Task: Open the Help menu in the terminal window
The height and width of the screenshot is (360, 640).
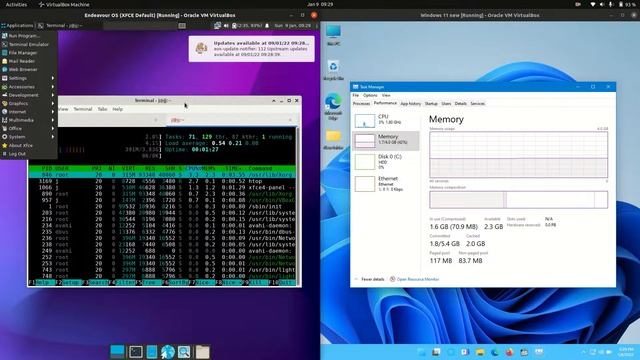Action: coord(118,109)
